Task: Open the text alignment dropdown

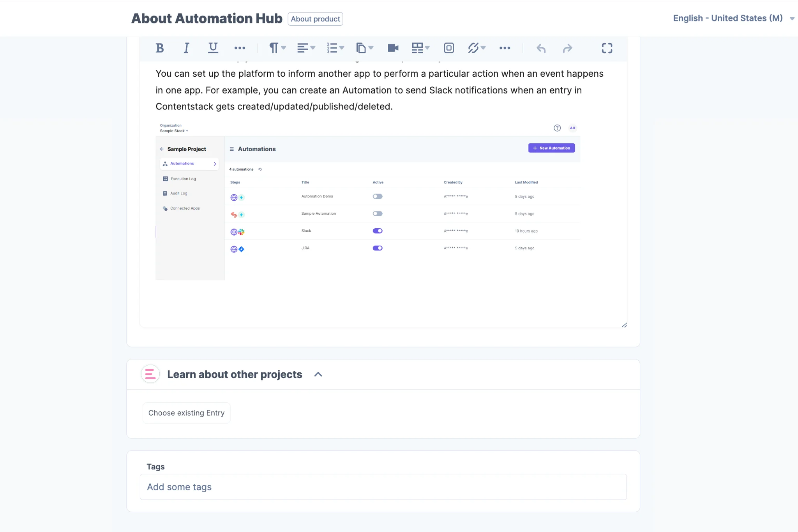Action: coord(306,48)
